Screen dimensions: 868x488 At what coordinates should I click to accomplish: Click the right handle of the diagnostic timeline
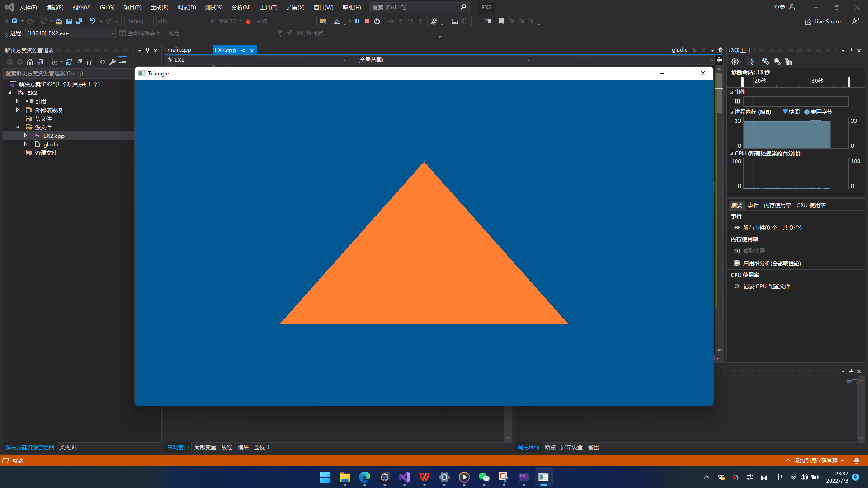coord(849,82)
